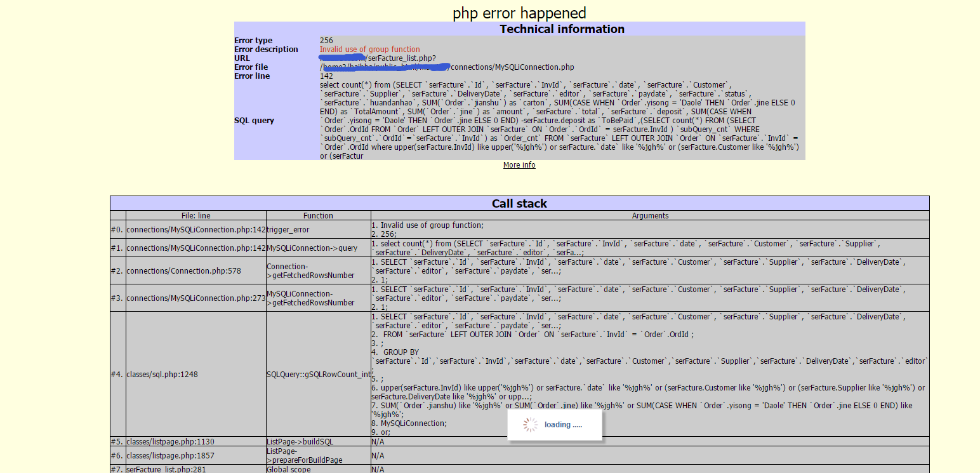The image size is (980, 473).
Task: Click the 'Error line' label
Action: pos(252,76)
